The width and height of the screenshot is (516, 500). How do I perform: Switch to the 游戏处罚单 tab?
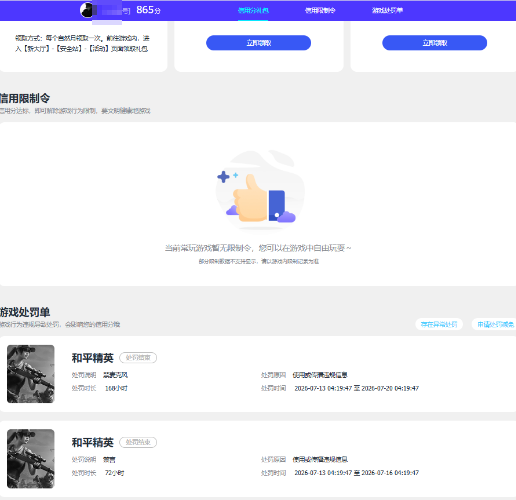(387, 10)
